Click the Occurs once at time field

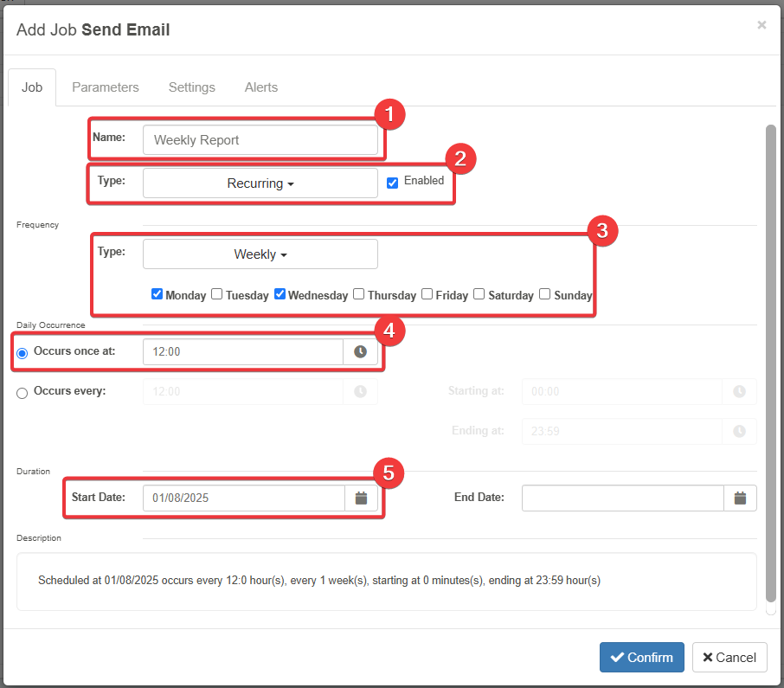pyautogui.click(x=243, y=352)
